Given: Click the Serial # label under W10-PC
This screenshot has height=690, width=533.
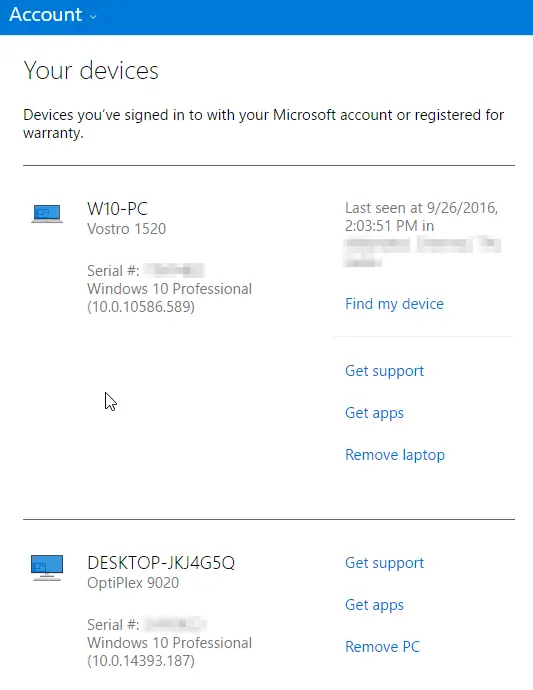Looking at the screenshot, I should pos(113,271).
